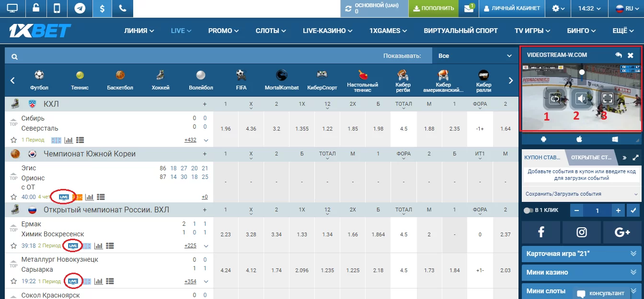The image size is (644, 299).
Task: Expand video stream to fullscreen
Action: [607, 99]
